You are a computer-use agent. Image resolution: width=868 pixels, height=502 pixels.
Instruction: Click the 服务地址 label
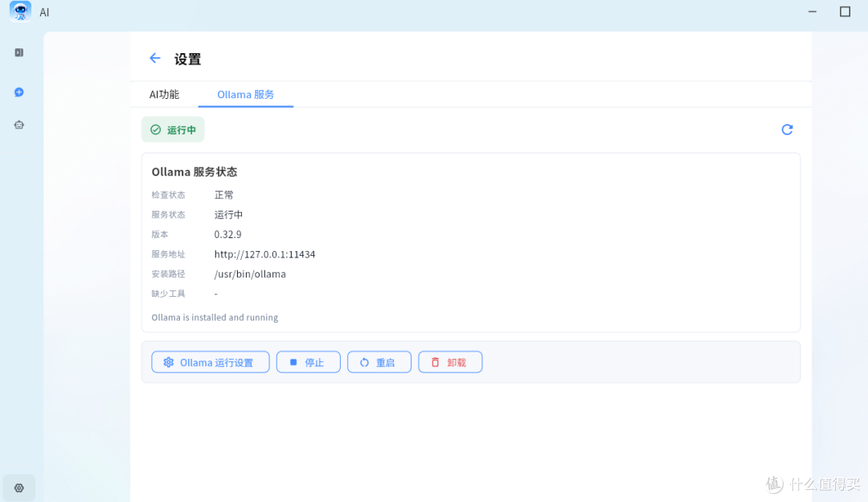[168, 254]
